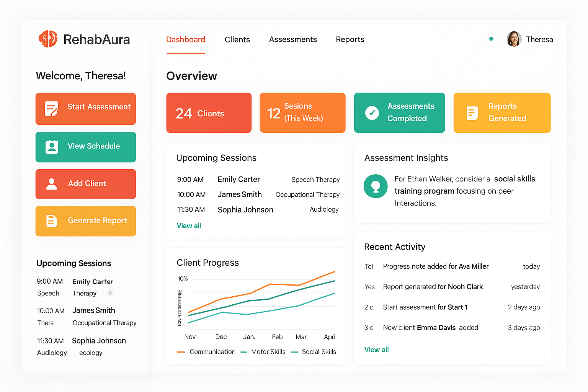Click the Communication legend entry in chart
Image resolution: width=588 pixels, height=392 pixels.
(212, 352)
